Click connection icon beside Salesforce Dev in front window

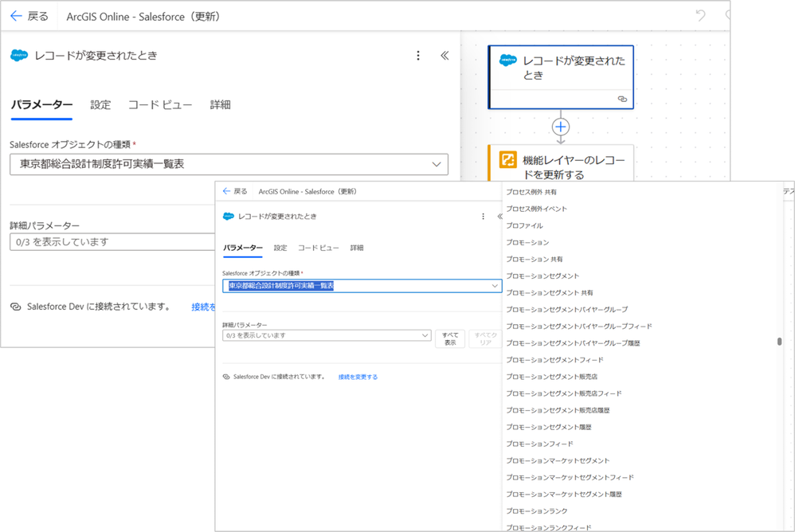tap(226, 377)
